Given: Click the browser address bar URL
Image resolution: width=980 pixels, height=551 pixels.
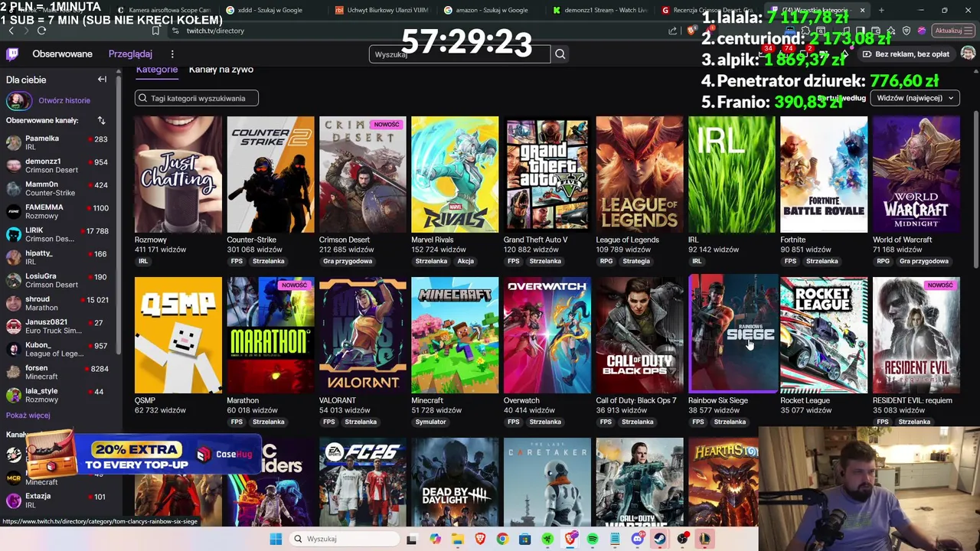Looking at the screenshot, I should pyautogui.click(x=215, y=31).
